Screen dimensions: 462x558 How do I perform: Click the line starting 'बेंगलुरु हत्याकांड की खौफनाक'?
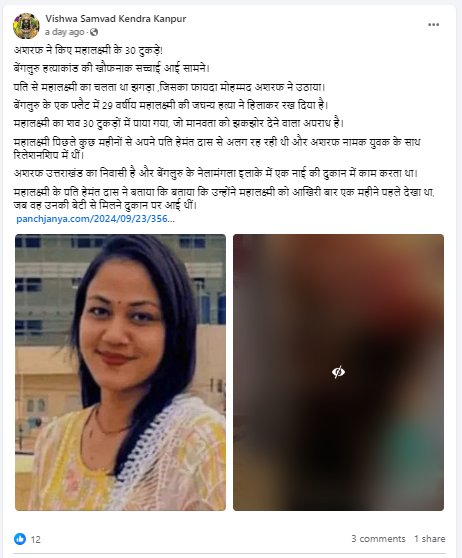point(112,68)
